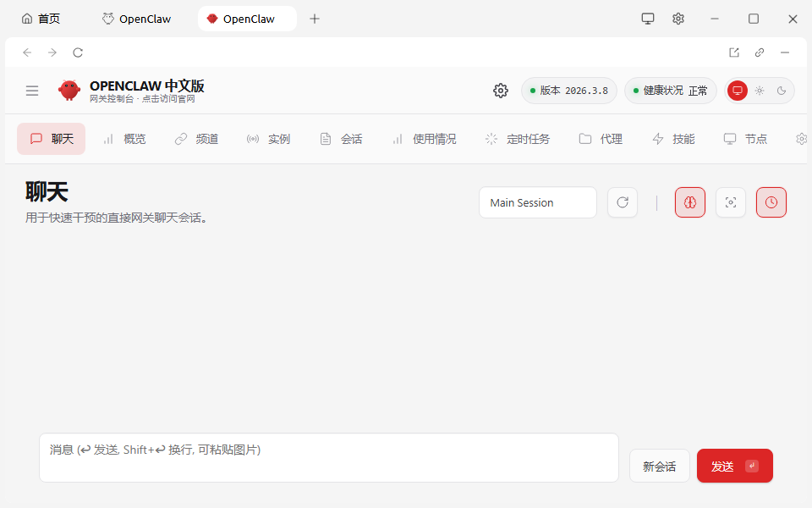Open session reasoning with the brain icon

[689, 202]
